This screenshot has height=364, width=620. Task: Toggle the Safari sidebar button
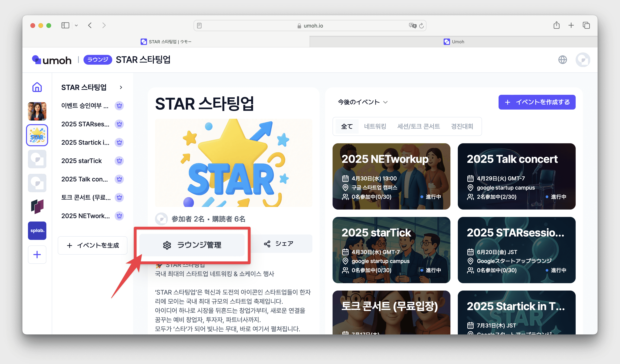coord(65,25)
